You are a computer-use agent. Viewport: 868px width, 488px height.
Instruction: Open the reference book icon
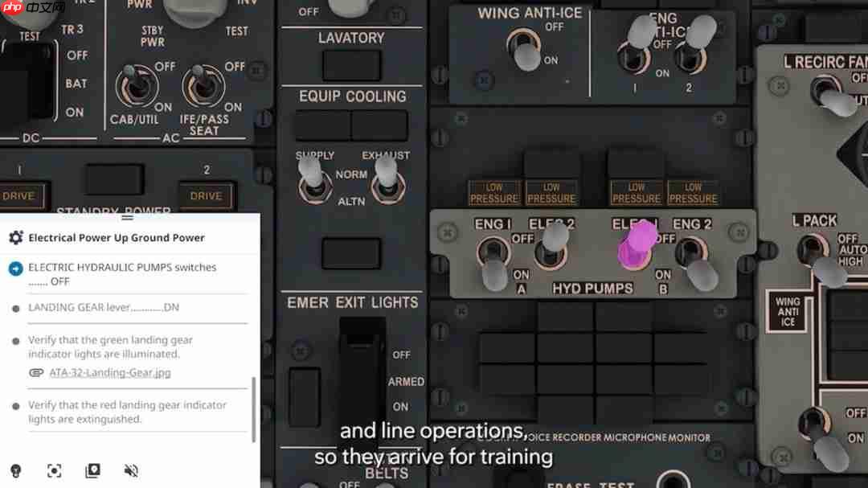point(92,471)
